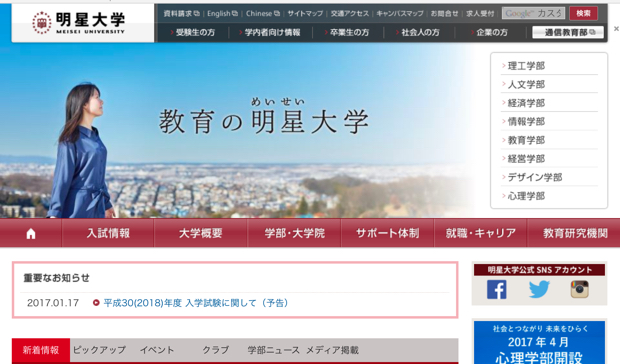The image size is (620, 364).
Task: Click the Meisei University logo
Action: (x=79, y=23)
